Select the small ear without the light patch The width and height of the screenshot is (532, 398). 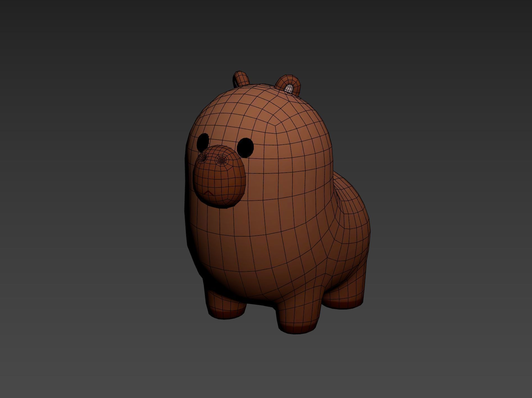point(242,79)
